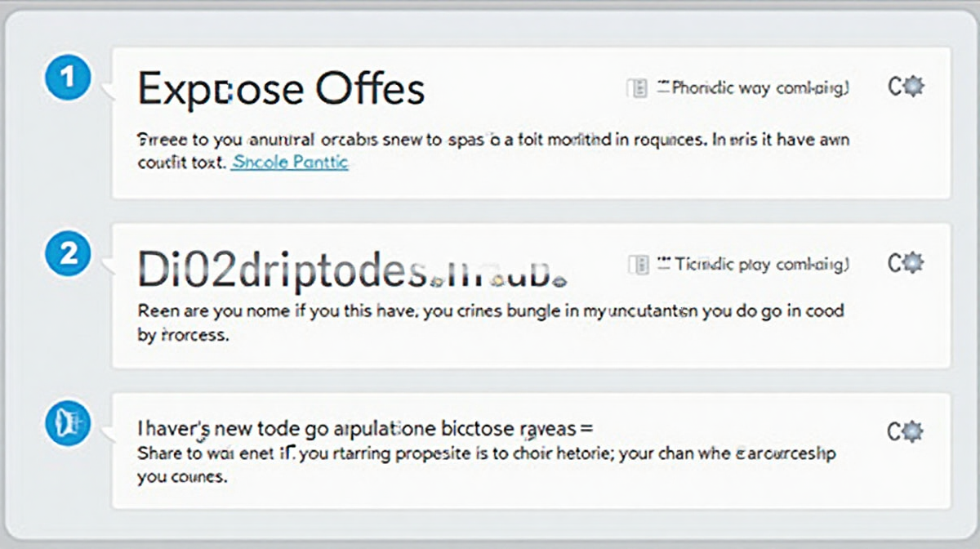Click the blue step 2 badge
The height and width of the screenshot is (549, 980).
pyautogui.click(x=69, y=254)
